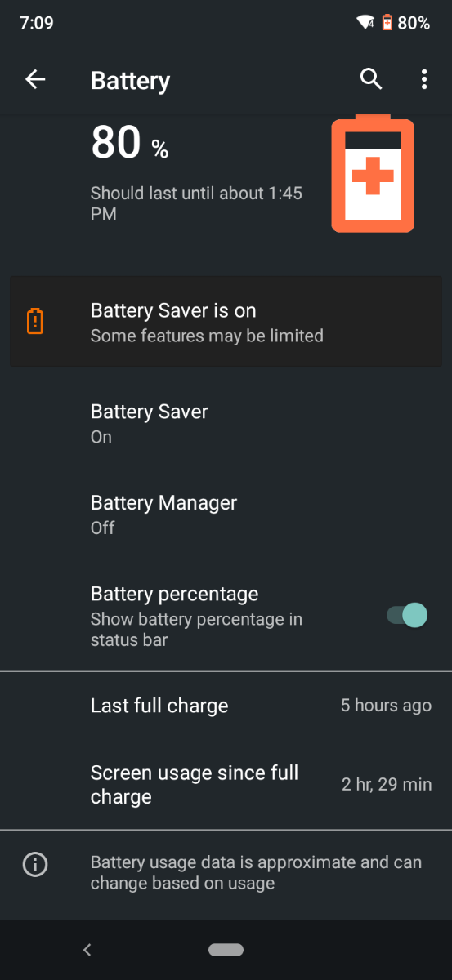Tap the Android back navigation chevron
The image size is (452, 980).
[87, 949]
